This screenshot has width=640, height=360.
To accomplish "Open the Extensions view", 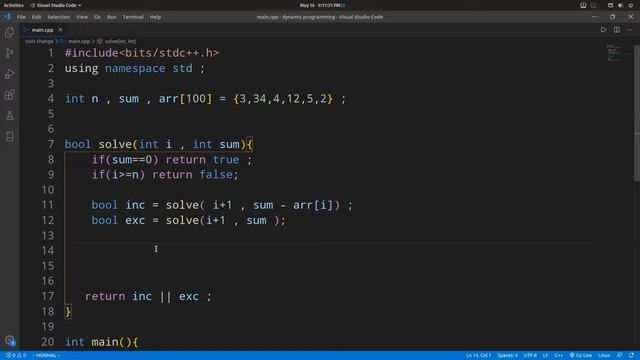I will coord(9,95).
